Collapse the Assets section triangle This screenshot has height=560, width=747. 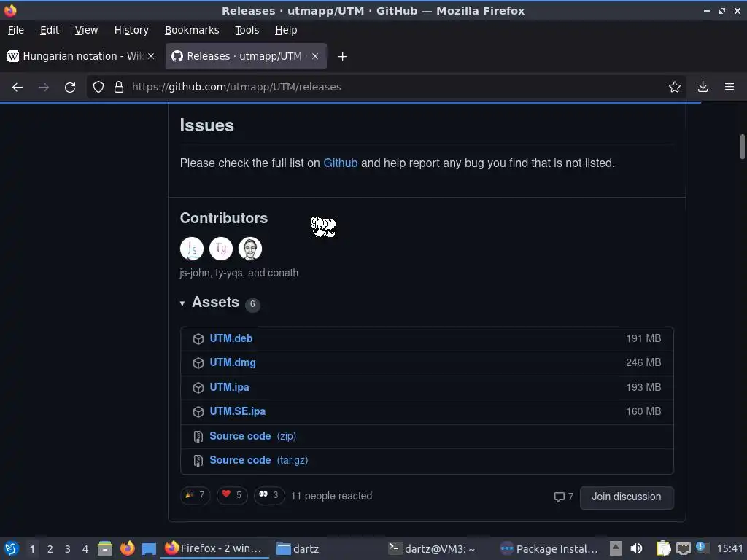[x=182, y=303]
